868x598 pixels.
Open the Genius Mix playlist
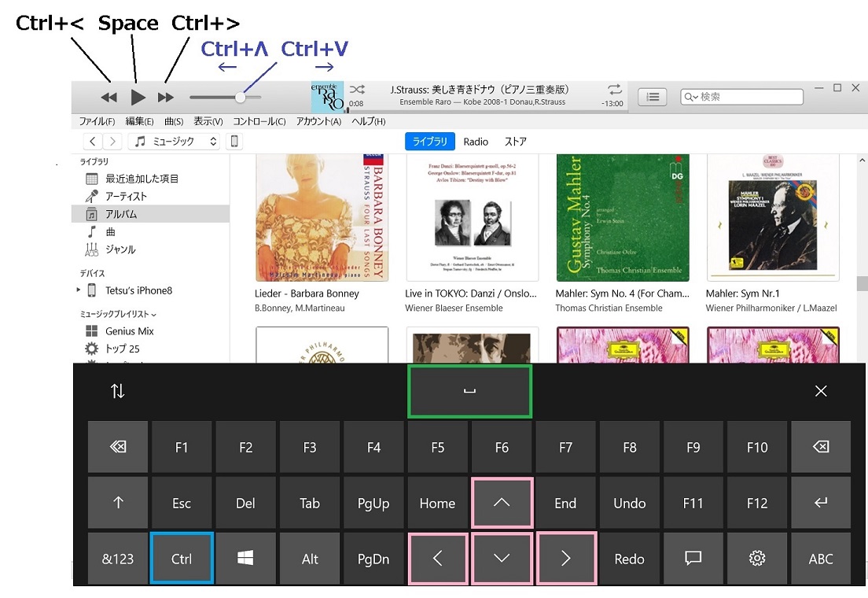(x=130, y=331)
